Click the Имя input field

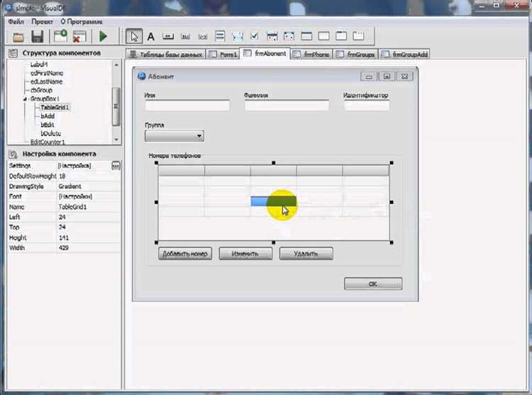(x=187, y=106)
